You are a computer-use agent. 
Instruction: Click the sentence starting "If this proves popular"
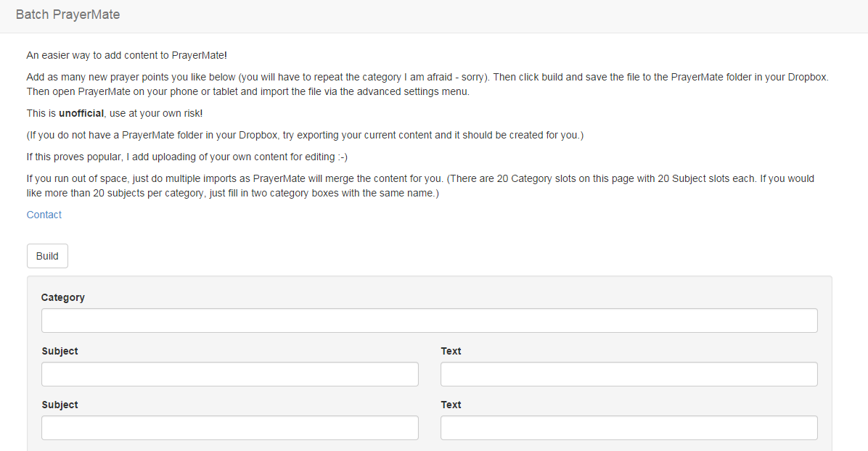click(x=187, y=157)
